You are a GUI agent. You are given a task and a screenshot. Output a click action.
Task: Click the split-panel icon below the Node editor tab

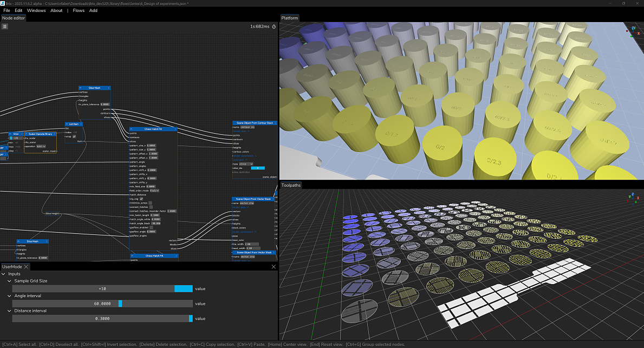[5, 26]
